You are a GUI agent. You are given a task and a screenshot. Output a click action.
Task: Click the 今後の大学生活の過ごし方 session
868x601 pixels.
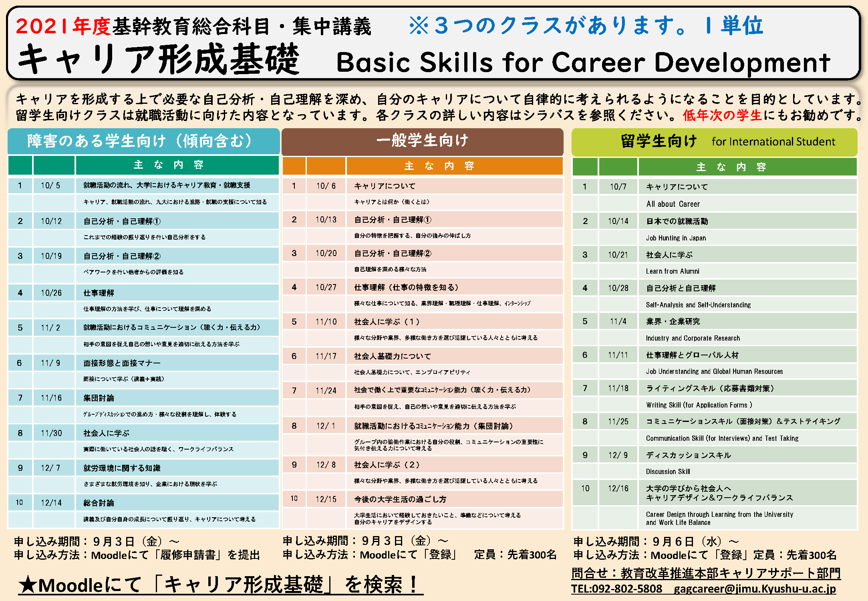click(400, 499)
